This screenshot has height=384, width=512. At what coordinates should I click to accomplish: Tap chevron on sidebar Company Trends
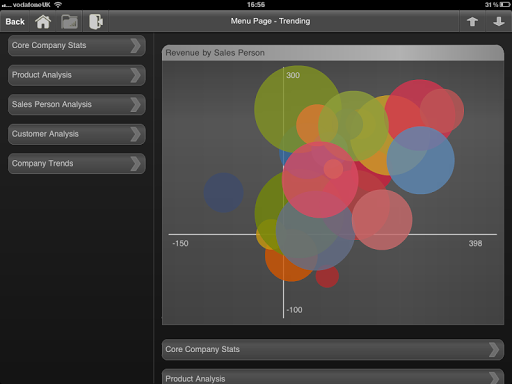pos(136,163)
